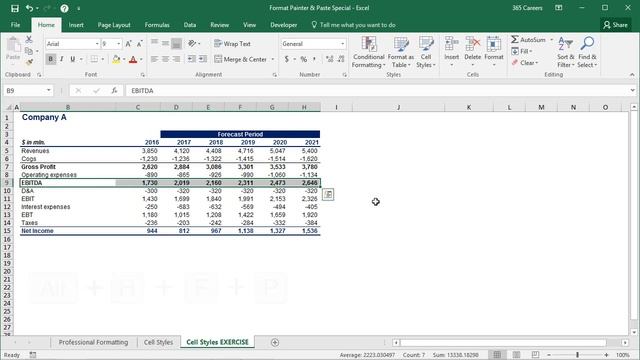This screenshot has width=640, height=360.
Task: Expand the formula bar
Action: [632, 91]
